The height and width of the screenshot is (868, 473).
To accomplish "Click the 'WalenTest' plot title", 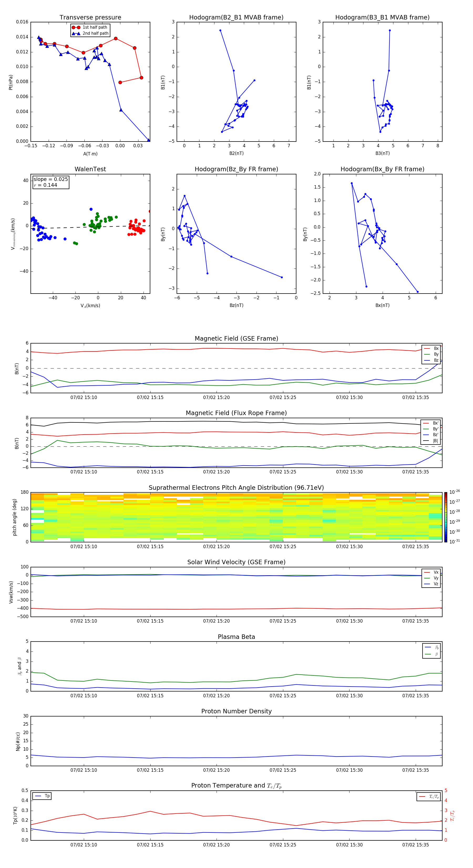I will click(90, 169).
